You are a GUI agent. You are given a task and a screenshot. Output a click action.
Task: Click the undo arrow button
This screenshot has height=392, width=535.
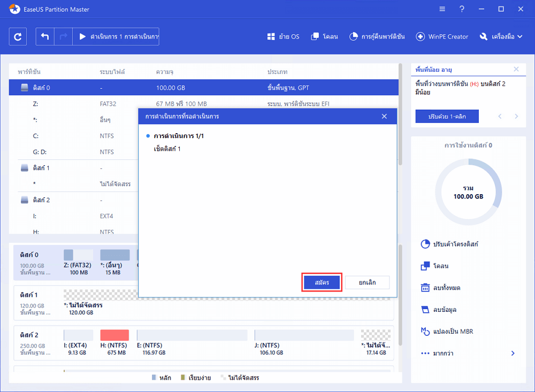tap(45, 36)
